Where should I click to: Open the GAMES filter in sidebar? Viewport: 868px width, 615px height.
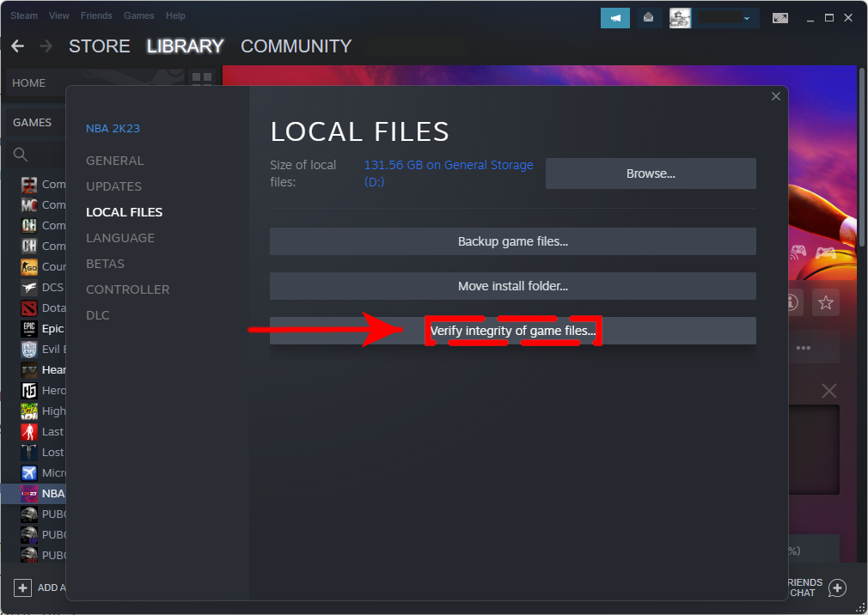coord(32,123)
